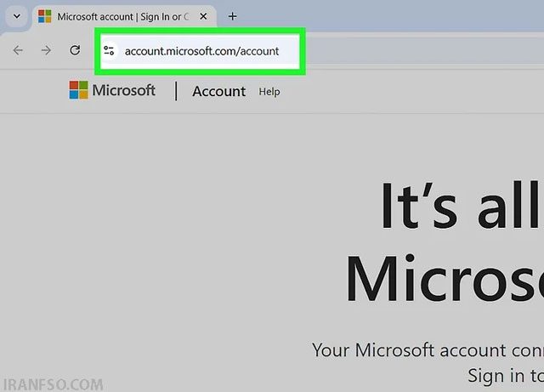Open the Microsoft wordmark link
This screenshot has height=392, width=544.
click(x=123, y=90)
